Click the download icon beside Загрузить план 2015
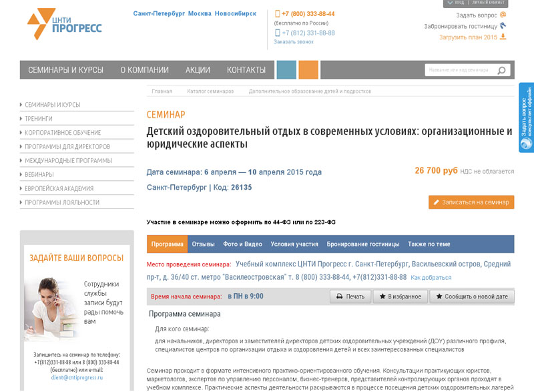Screen dimensions: 534x392 [503, 37]
